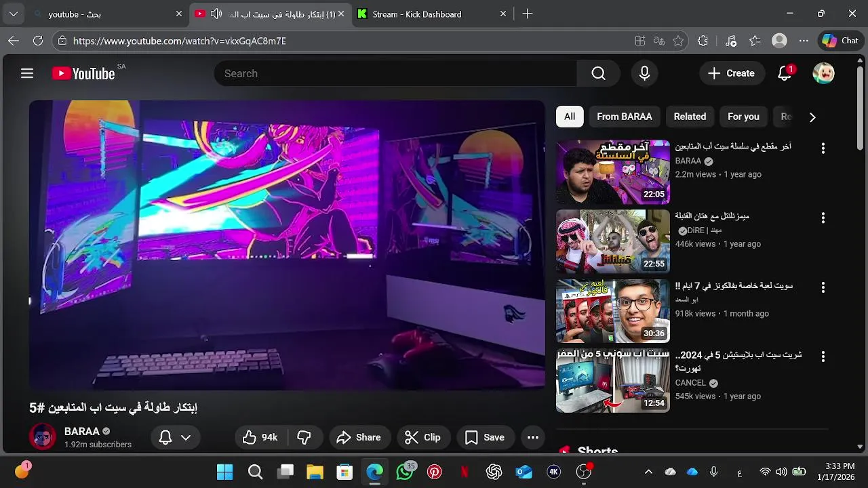Open media control music icon
The width and height of the screenshot is (868, 488).
(730, 41)
